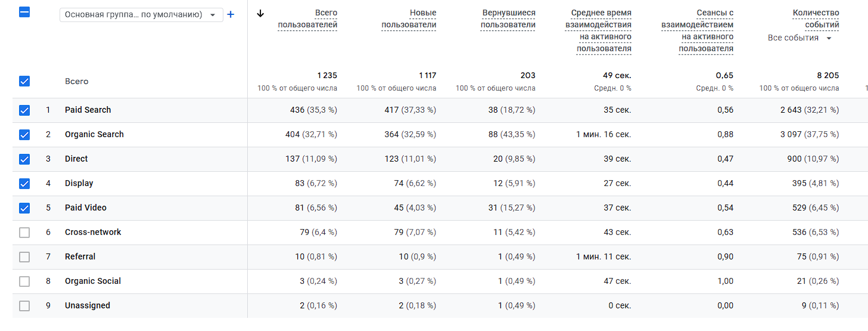Check the Referral row checkbox
Image resolution: width=868 pixels, height=331 pixels.
click(x=24, y=257)
